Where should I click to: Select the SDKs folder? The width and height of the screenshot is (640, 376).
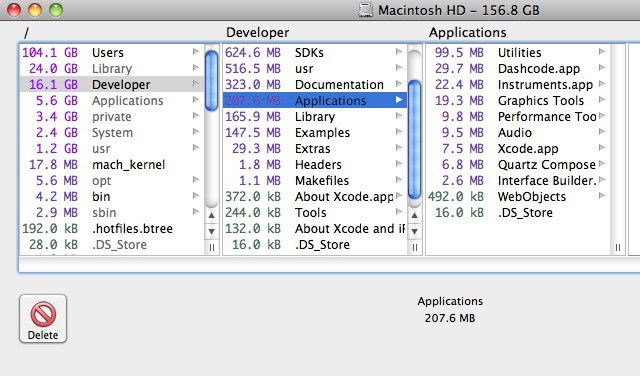pyautogui.click(x=315, y=52)
